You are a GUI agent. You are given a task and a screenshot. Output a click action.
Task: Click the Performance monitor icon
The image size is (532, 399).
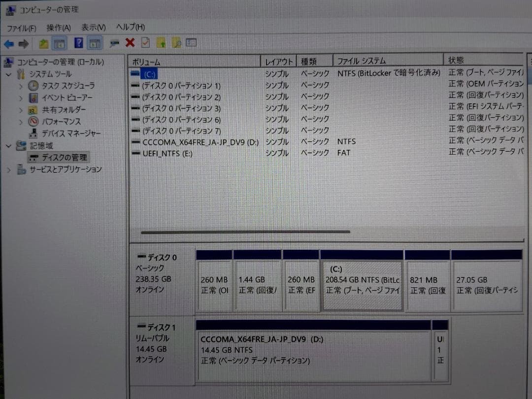33,122
